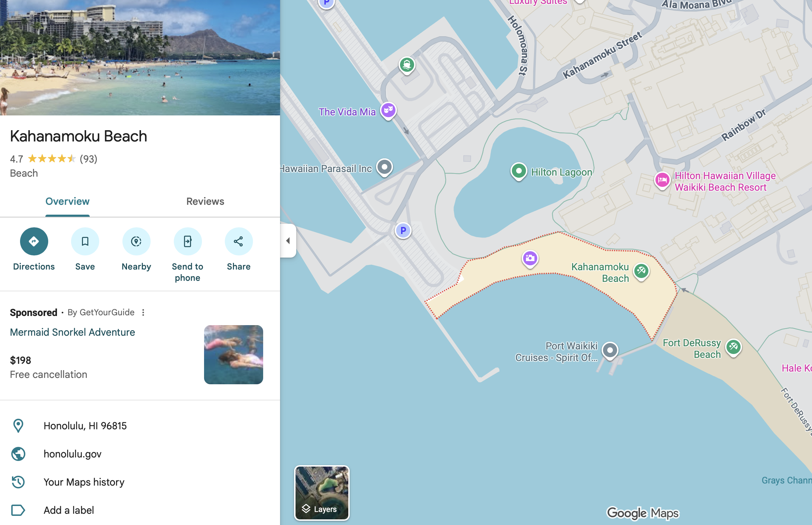The height and width of the screenshot is (525, 812).
Task: Save Kahanamoku Beach with bookmark icon
Action: pos(85,241)
